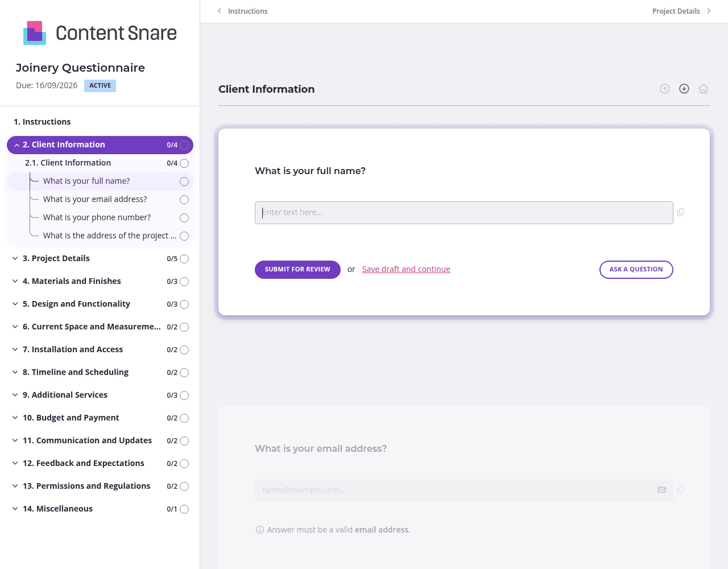
Task: Click the scroll-down arrow icon beside Client Information heading
Action: 684,89
